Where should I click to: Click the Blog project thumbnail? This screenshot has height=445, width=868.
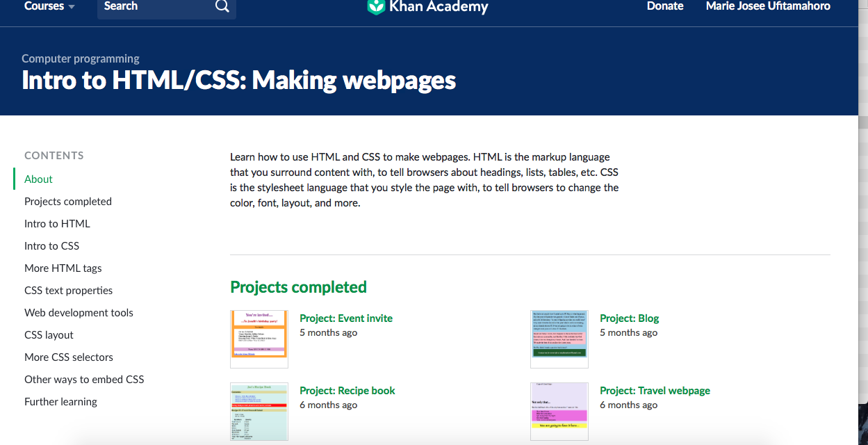pos(559,339)
